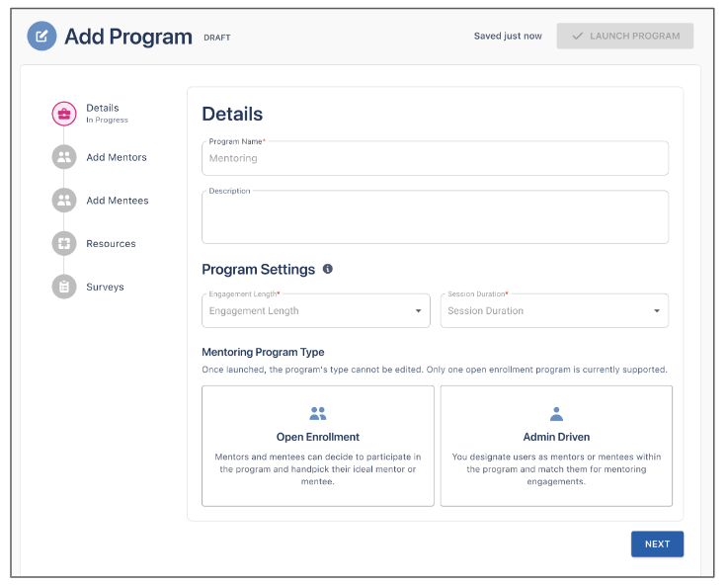Click the Add Mentees people icon
This screenshot has height=585, width=728.
click(x=64, y=201)
